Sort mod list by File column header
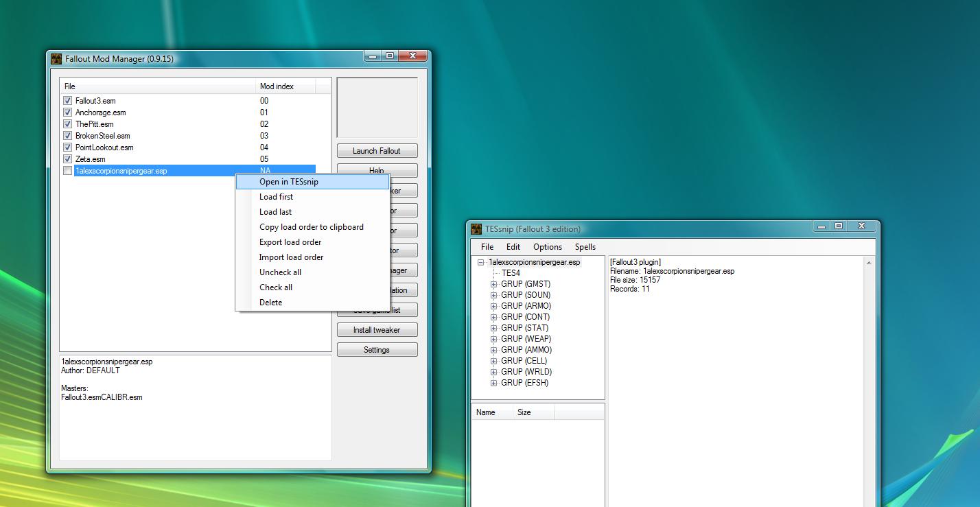Screen dimensions: 980x507 [x=158, y=86]
